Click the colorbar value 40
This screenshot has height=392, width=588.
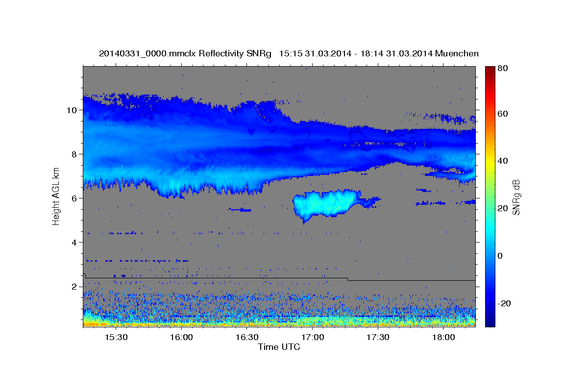[503, 161]
